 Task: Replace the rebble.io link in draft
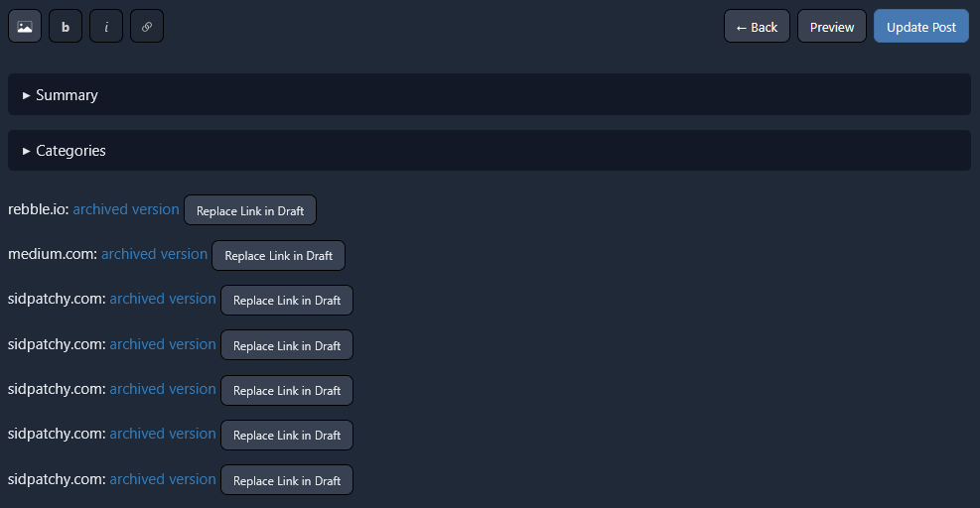tap(250, 210)
